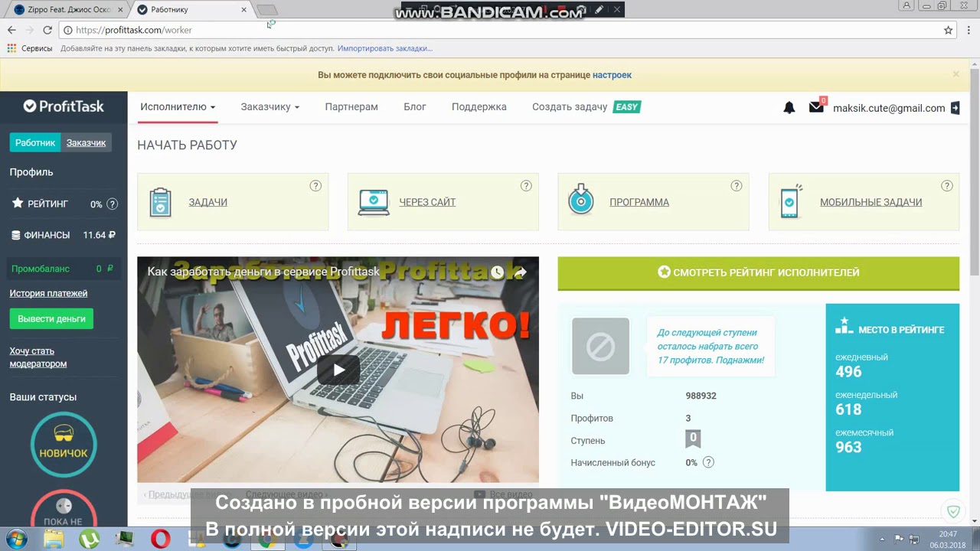Click the phone icon in МОБИЛЬНЫЕ ЗАДАЧИ card
The width and height of the screenshot is (980, 551).
click(791, 201)
